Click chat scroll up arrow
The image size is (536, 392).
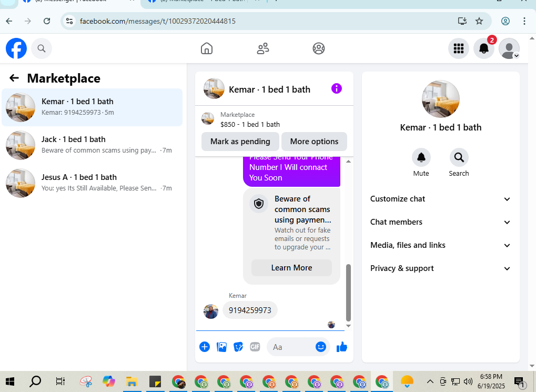point(348,161)
